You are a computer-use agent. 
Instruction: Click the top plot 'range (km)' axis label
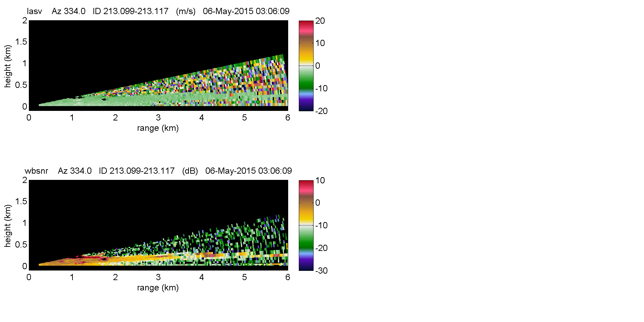pyautogui.click(x=158, y=128)
